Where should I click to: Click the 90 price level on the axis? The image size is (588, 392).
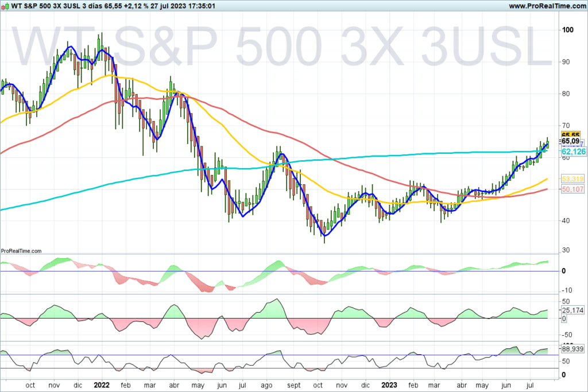(566, 62)
